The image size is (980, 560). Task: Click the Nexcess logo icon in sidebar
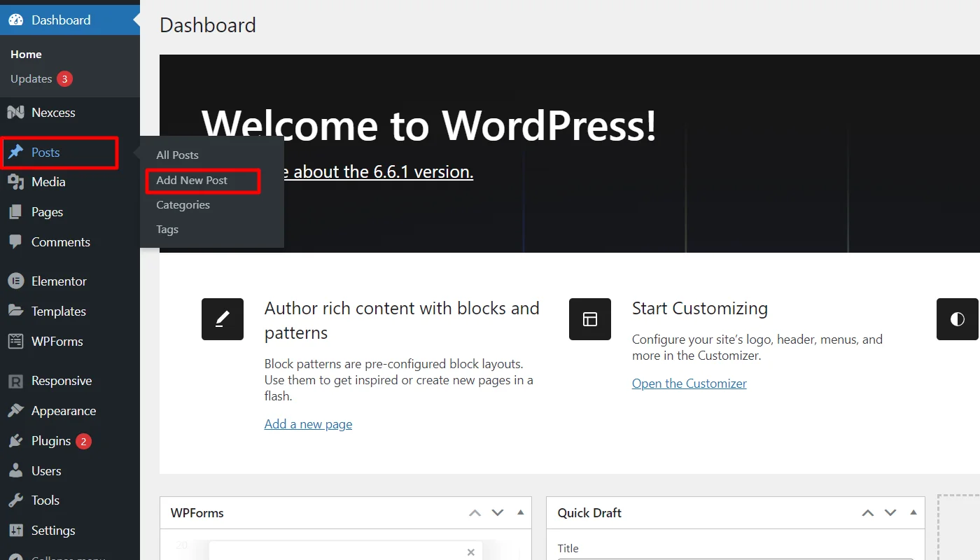point(15,113)
